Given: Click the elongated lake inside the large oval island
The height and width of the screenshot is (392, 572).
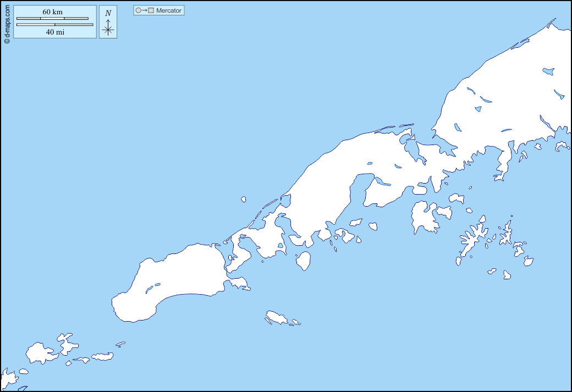Looking at the screenshot, I should 152,287.
